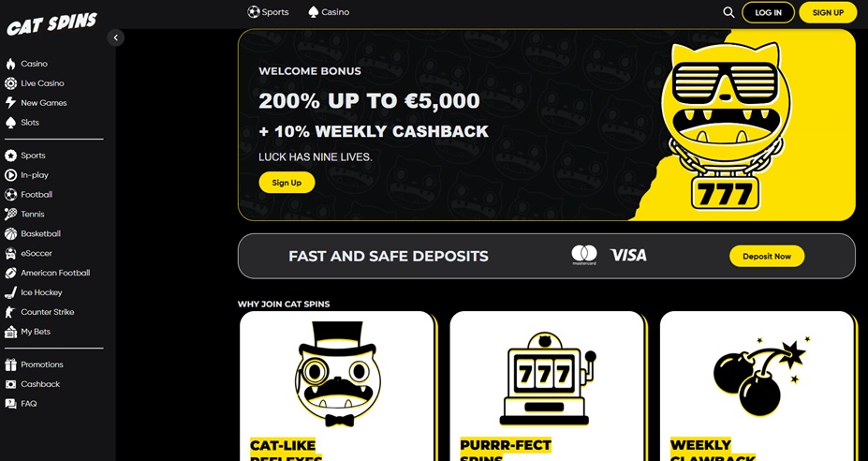Switch to the Casino top tab
This screenshot has width=868, height=461.
tap(329, 11)
